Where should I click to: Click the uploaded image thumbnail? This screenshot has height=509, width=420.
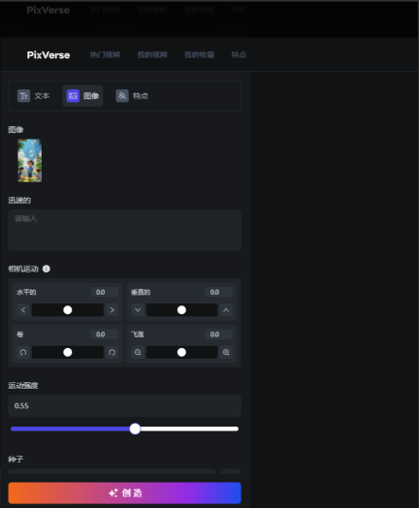[x=29, y=161]
